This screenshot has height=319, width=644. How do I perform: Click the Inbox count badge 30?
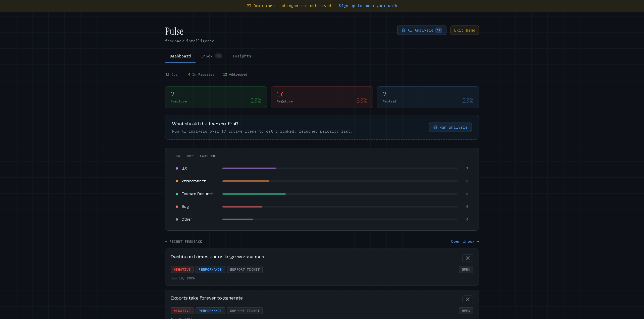click(219, 56)
